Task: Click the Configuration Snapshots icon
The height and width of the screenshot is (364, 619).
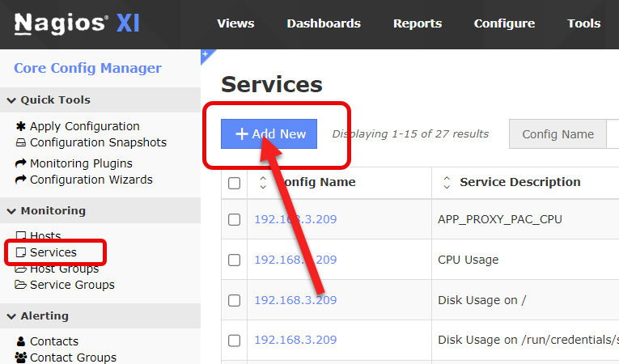Action: 21,143
